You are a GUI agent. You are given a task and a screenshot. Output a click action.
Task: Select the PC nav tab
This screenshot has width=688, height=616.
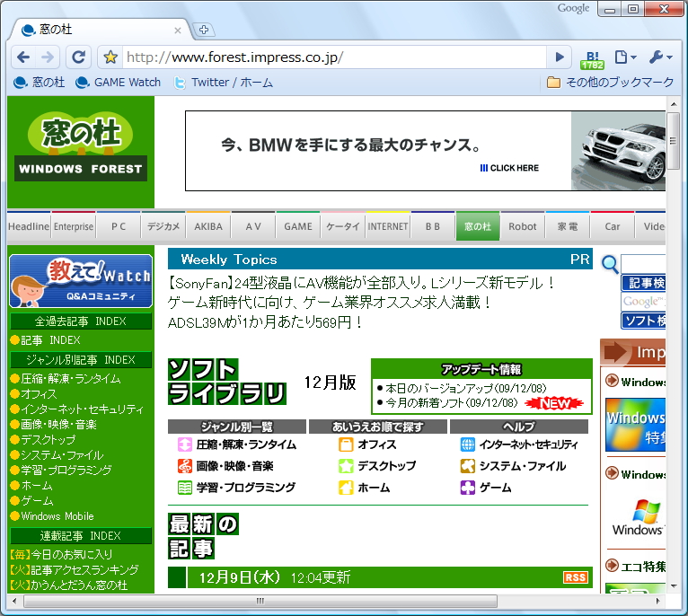(119, 226)
